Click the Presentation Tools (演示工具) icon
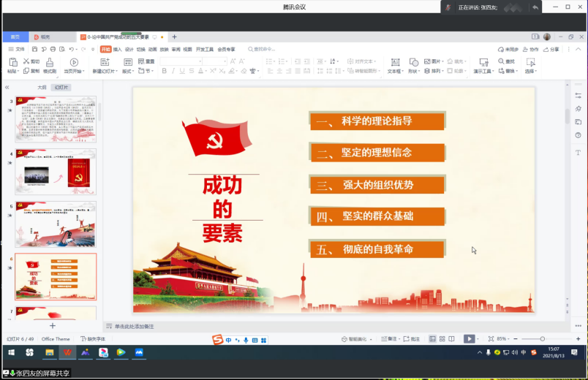588x380 pixels. 483,63
